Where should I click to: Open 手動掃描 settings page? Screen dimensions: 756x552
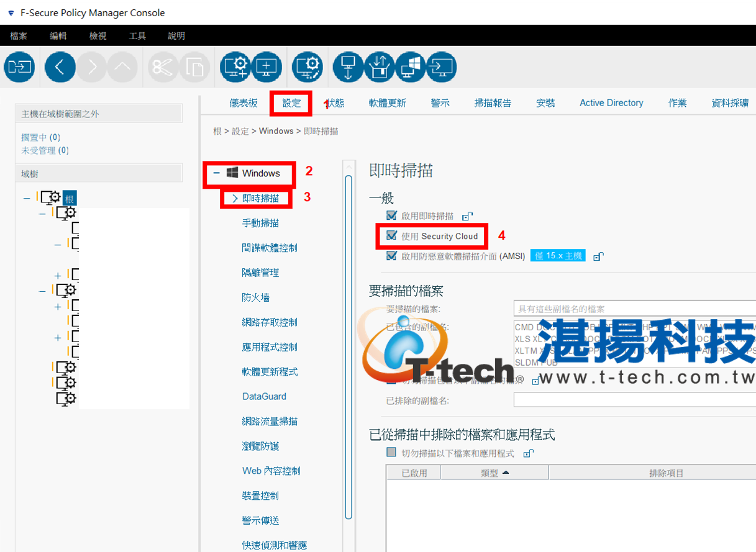coord(260,223)
